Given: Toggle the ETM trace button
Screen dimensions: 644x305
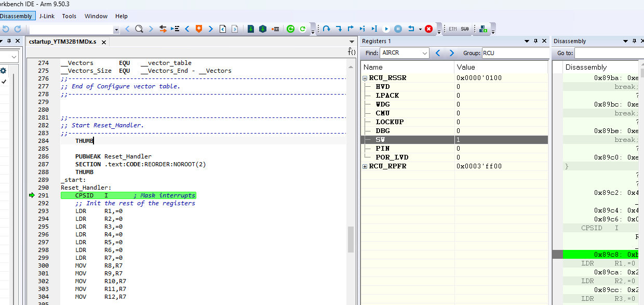Looking at the screenshot, I should (453, 29).
